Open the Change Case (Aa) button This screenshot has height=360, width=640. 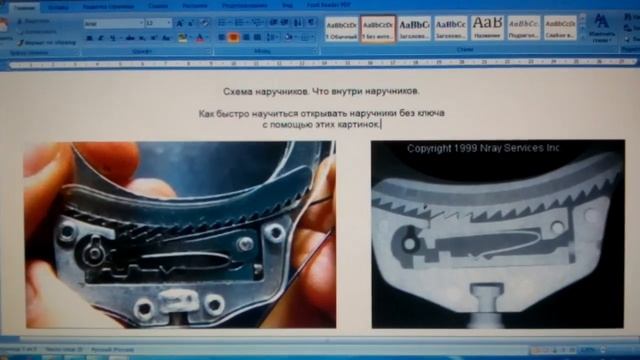click(x=166, y=38)
